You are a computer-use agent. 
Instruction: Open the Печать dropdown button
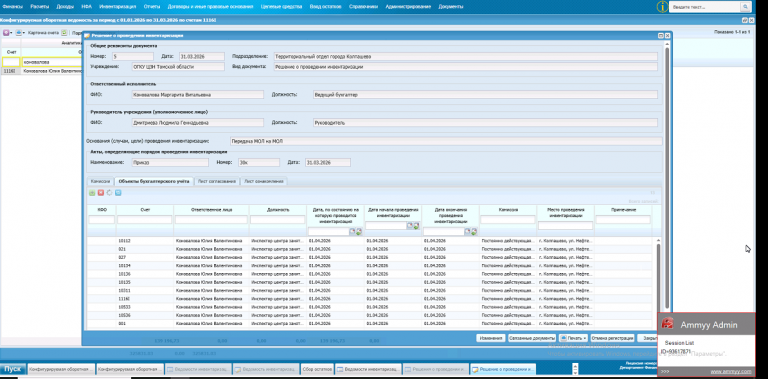[574, 338]
